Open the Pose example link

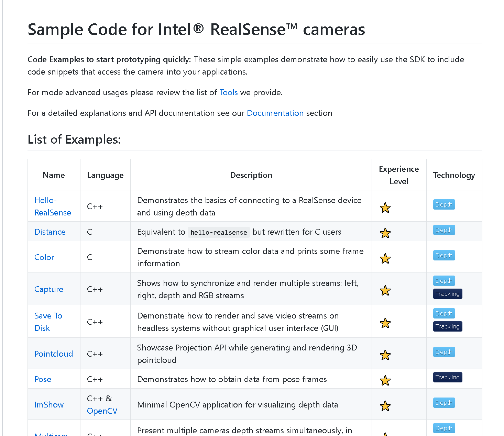tap(43, 379)
